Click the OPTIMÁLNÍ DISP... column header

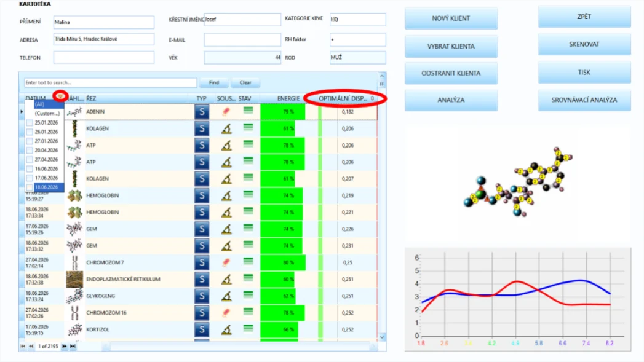343,98
